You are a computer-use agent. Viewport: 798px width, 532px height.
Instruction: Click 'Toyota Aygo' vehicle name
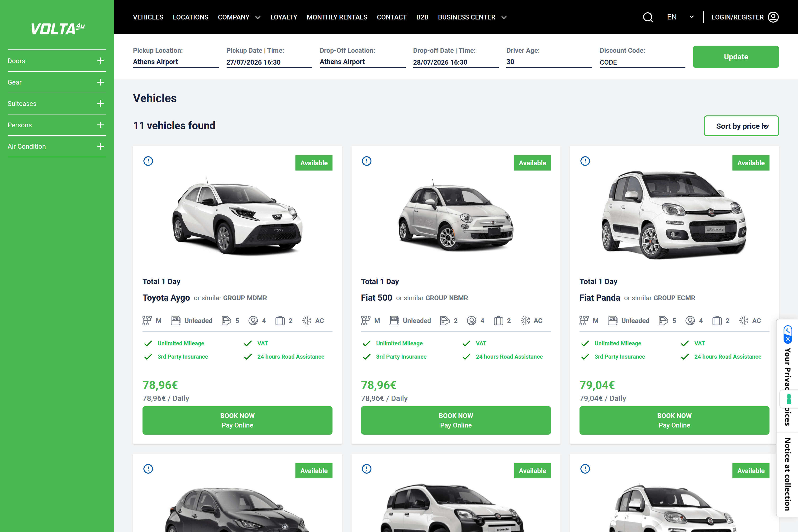166,298
